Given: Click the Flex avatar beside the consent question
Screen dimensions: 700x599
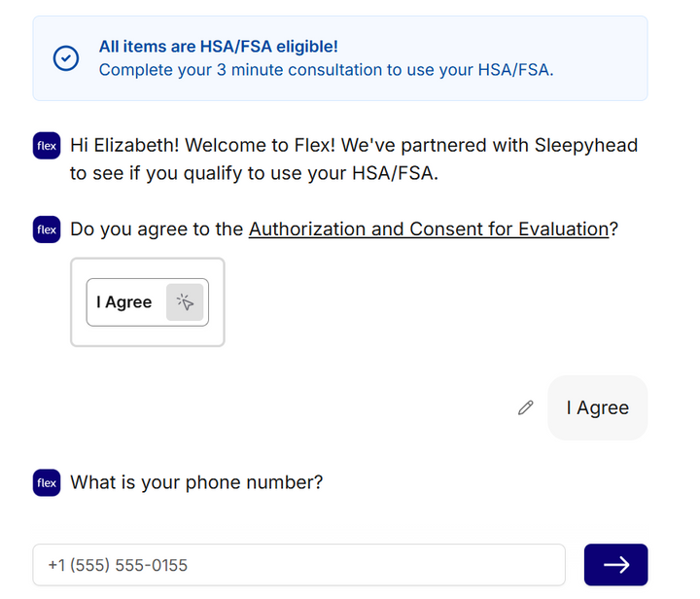Looking at the screenshot, I should (47, 230).
